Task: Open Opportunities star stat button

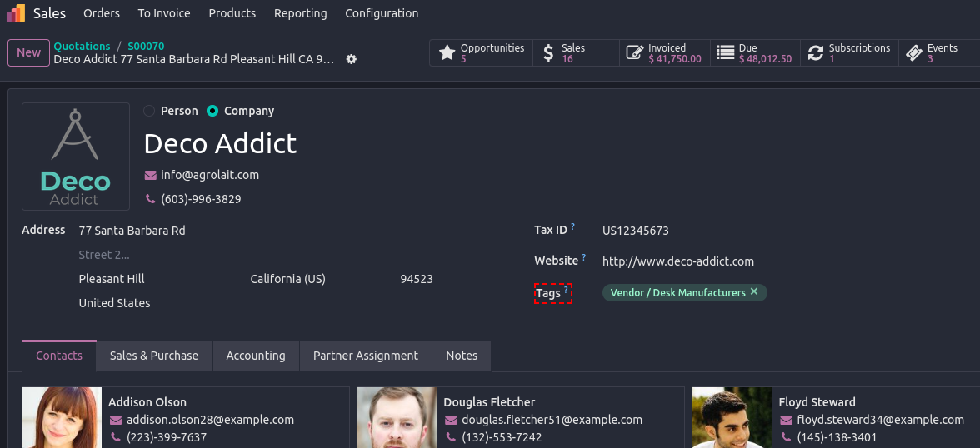Action: [x=482, y=53]
